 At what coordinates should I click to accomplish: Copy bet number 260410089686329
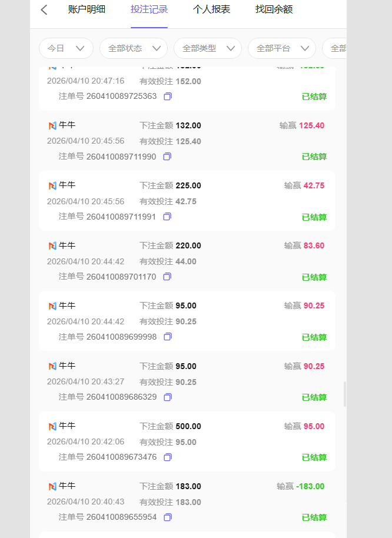[x=168, y=397]
